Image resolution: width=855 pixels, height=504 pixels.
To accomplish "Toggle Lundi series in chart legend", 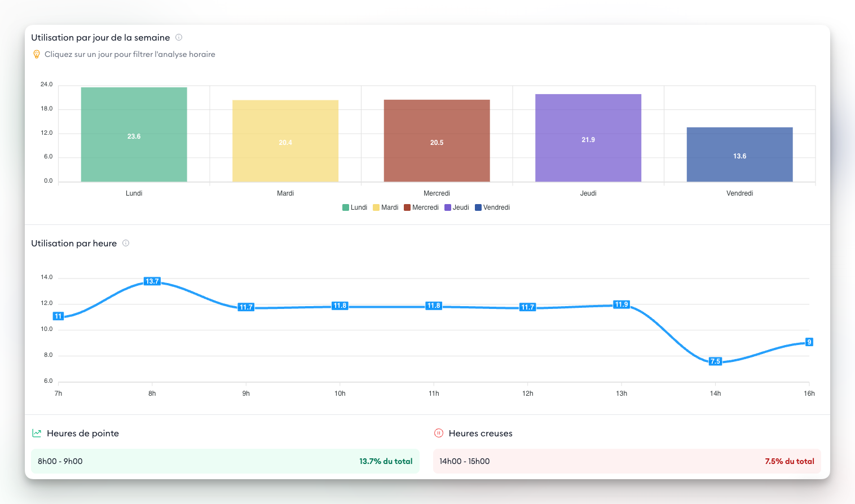I will [x=355, y=207].
